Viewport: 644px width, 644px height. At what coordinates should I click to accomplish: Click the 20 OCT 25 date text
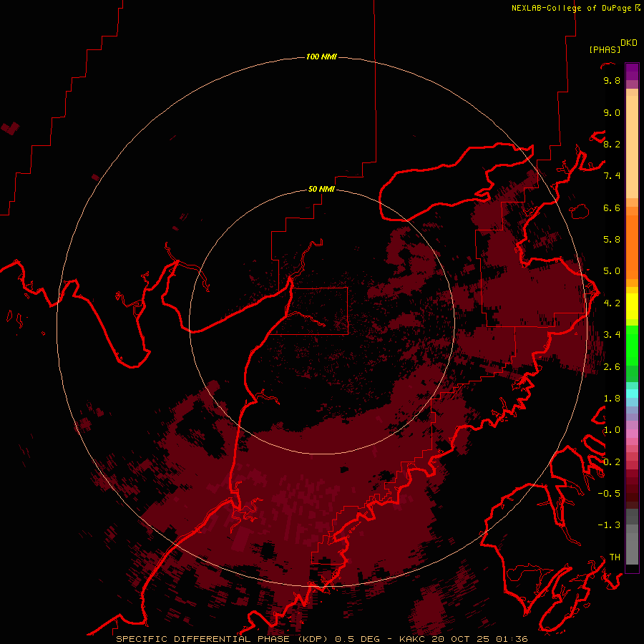[x=462, y=639]
